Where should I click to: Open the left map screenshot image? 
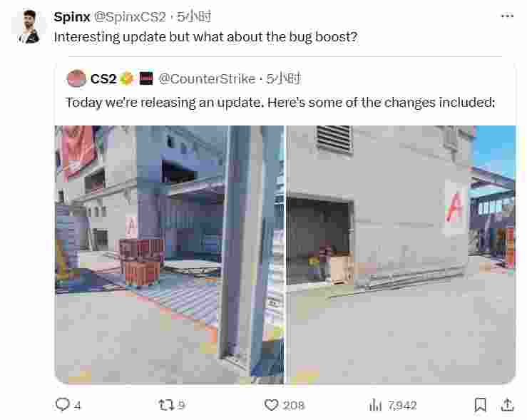pyautogui.click(x=170, y=255)
